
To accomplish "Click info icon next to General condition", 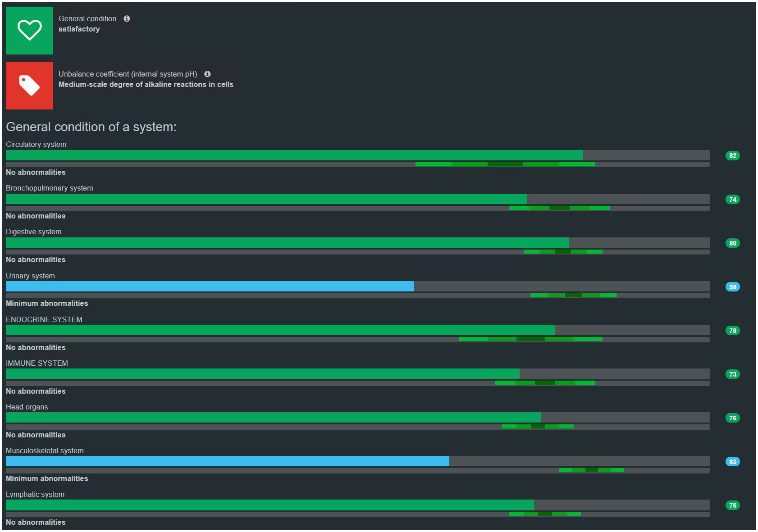I will [x=127, y=18].
